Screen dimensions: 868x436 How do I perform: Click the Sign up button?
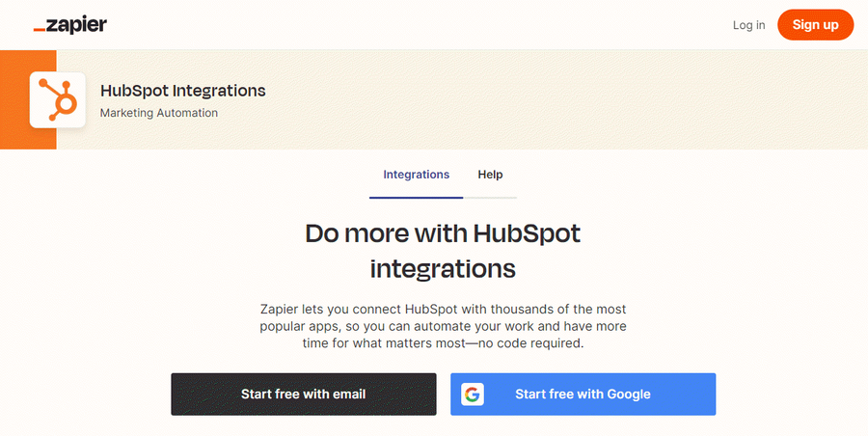tap(815, 25)
